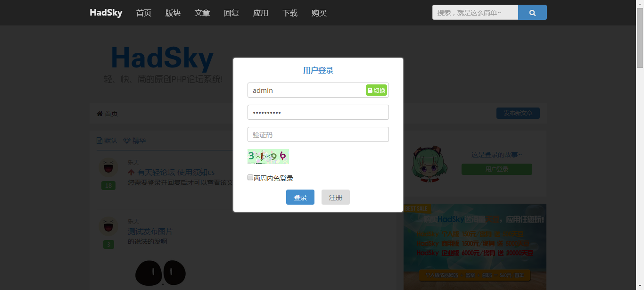Click the large HadSky logo header image

pyautogui.click(x=163, y=65)
